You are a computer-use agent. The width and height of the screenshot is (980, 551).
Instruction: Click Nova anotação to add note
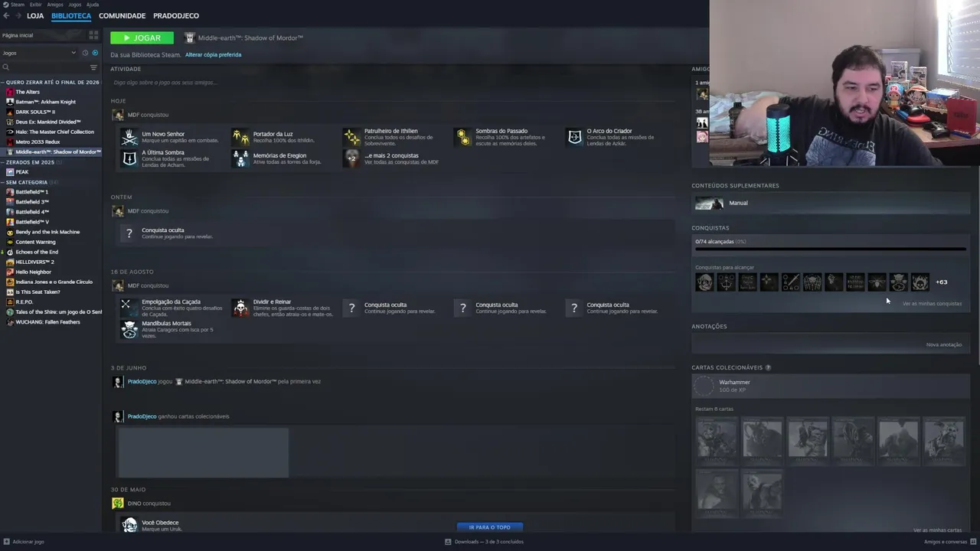944,345
